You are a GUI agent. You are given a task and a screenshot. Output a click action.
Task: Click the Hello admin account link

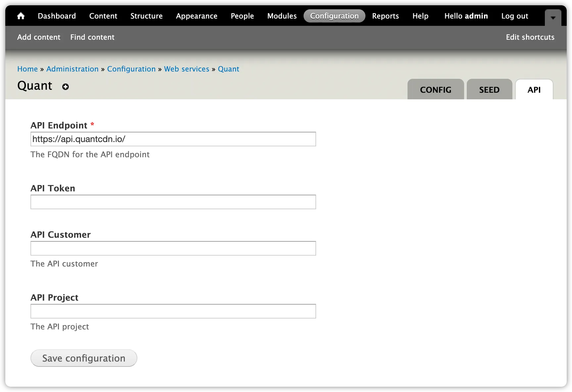(466, 16)
